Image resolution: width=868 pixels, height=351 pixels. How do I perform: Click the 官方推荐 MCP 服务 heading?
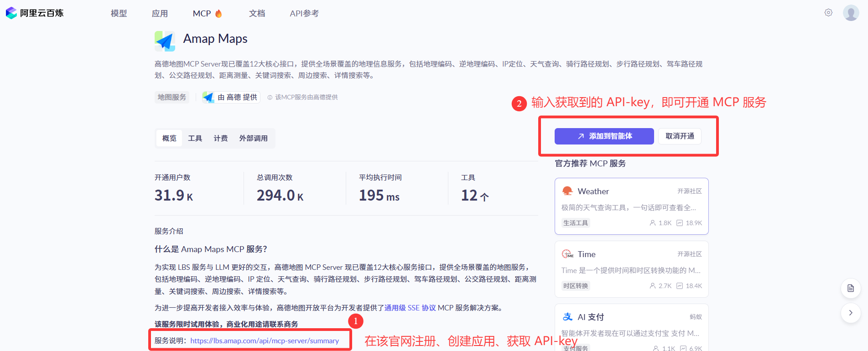point(590,163)
